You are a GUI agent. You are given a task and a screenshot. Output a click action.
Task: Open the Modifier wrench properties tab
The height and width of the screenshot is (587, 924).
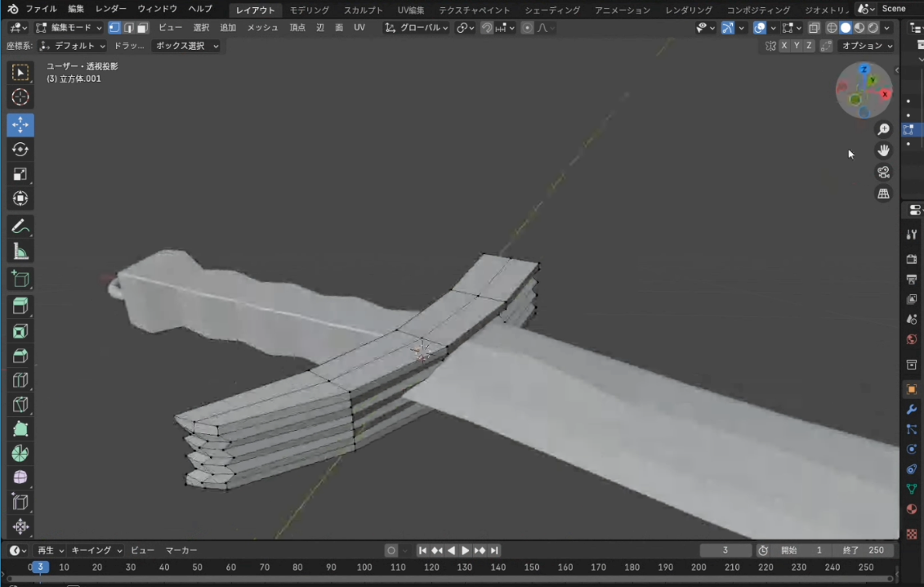tap(912, 409)
